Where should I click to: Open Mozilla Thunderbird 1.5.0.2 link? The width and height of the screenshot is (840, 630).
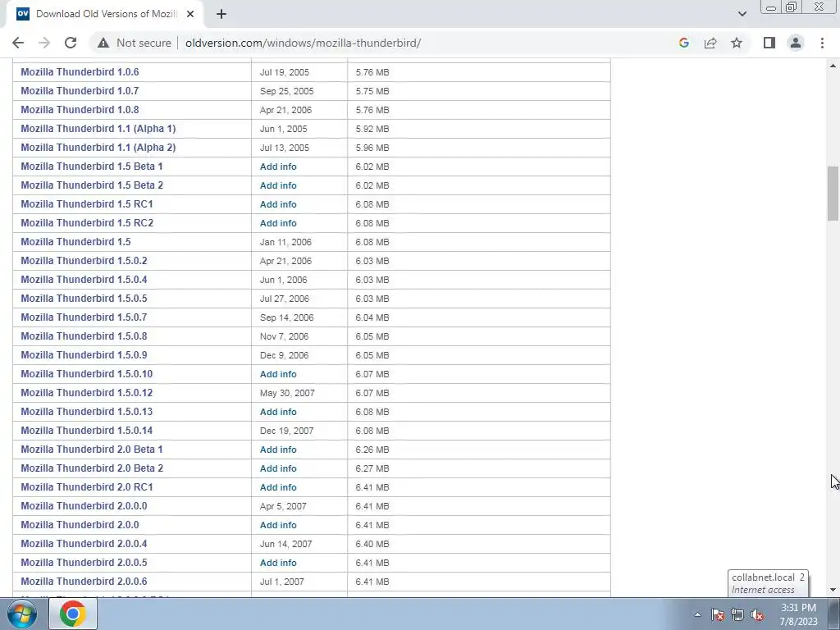84,260
